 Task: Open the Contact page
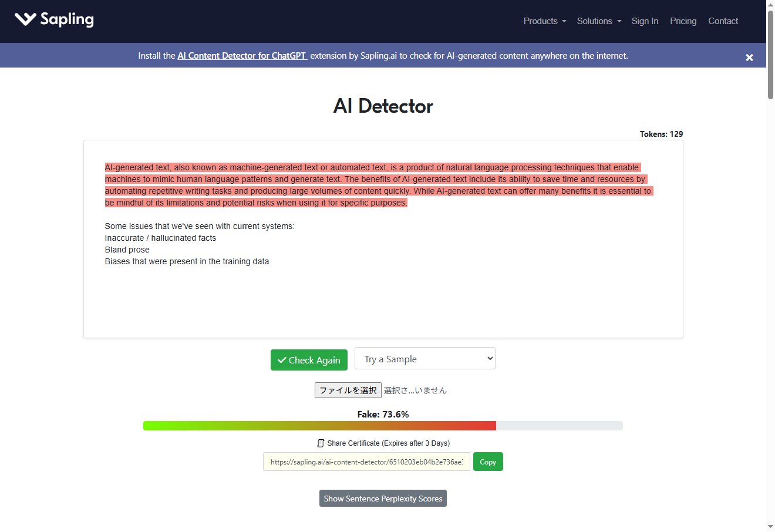[x=723, y=21]
